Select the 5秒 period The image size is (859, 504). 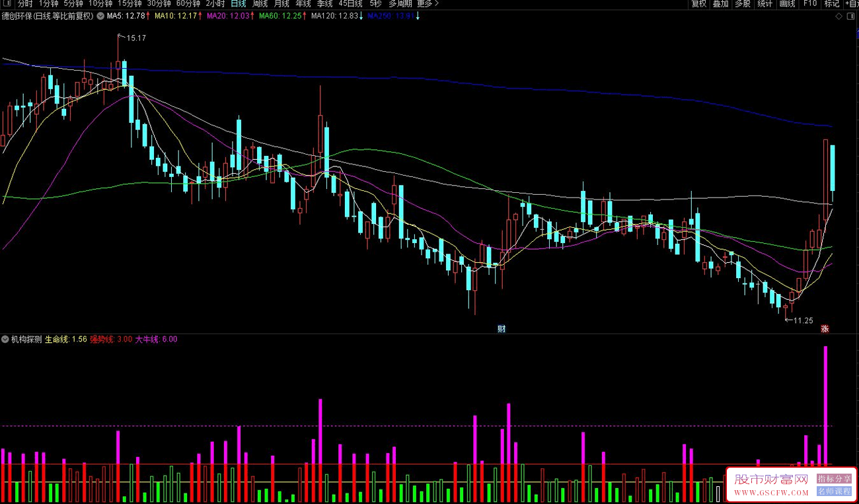pyautogui.click(x=375, y=4)
